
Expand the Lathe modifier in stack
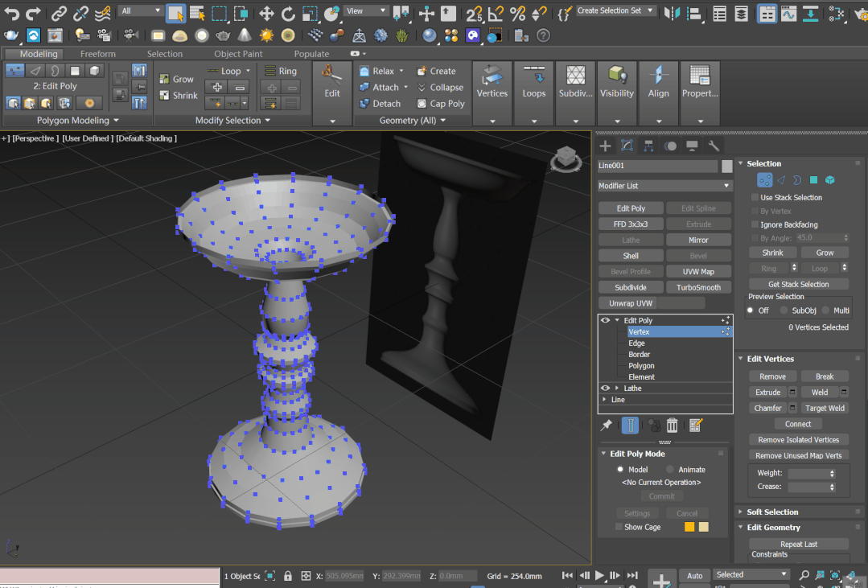tap(617, 389)
